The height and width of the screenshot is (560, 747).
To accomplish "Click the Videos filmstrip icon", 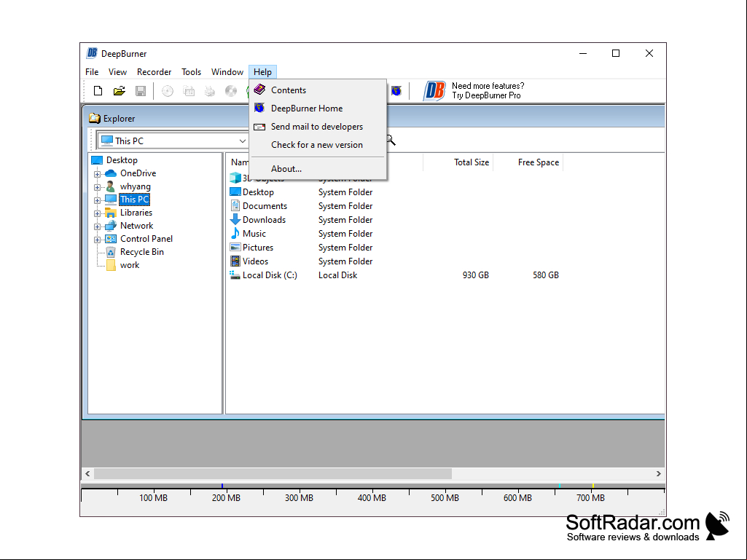I will point(235,261).
